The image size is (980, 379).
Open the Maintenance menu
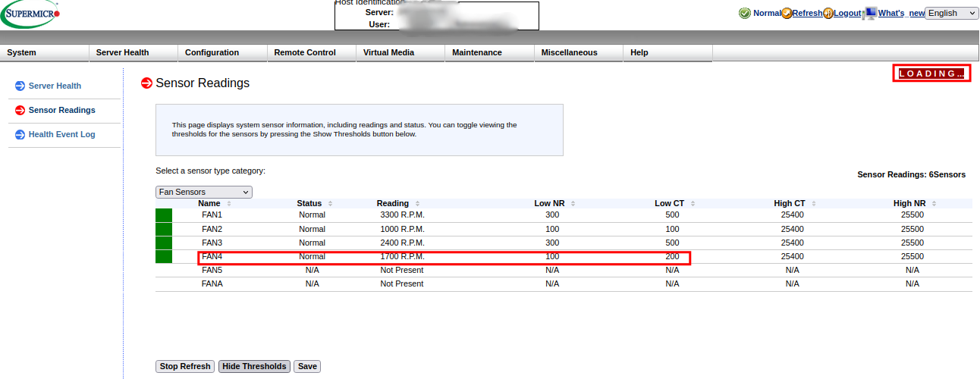489,52
